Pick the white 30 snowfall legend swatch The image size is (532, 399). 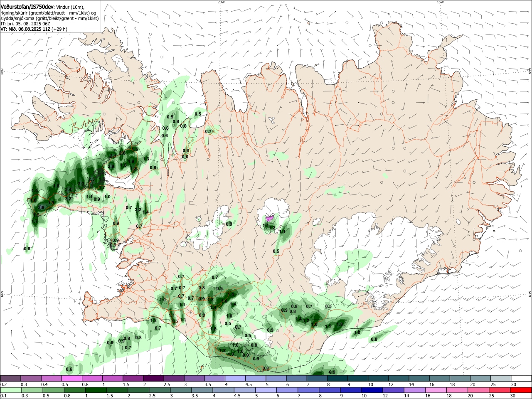(521, 378)
